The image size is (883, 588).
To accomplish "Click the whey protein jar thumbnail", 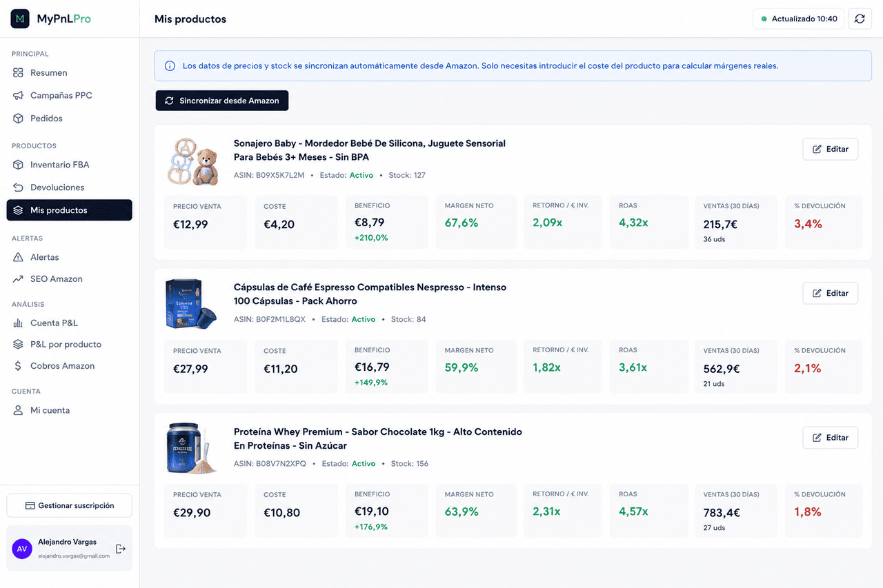I will (x=192, y=448).
